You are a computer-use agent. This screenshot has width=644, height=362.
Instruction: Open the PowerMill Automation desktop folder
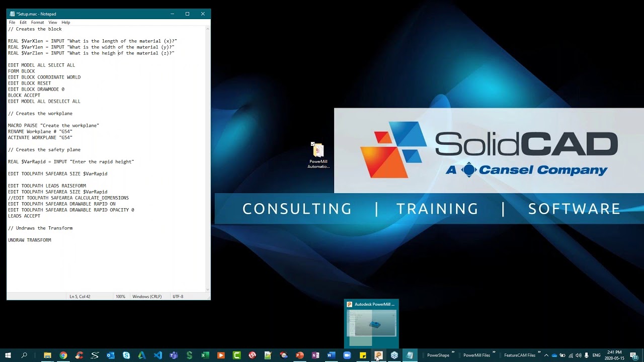(x=318, y=155)
